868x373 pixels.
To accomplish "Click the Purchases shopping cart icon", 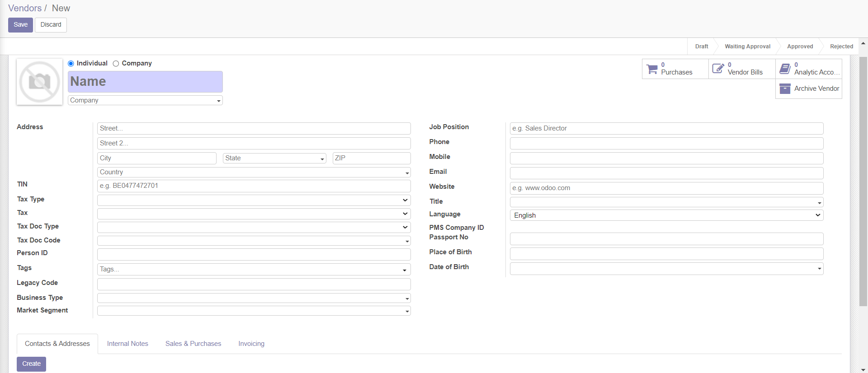I will click(652, 69).
